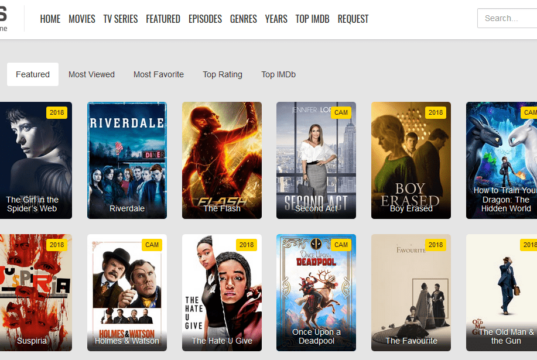Viewport: 537px width, 360px height.
Task: Open the EPISODES page
Action: click(x=205, y=19)
